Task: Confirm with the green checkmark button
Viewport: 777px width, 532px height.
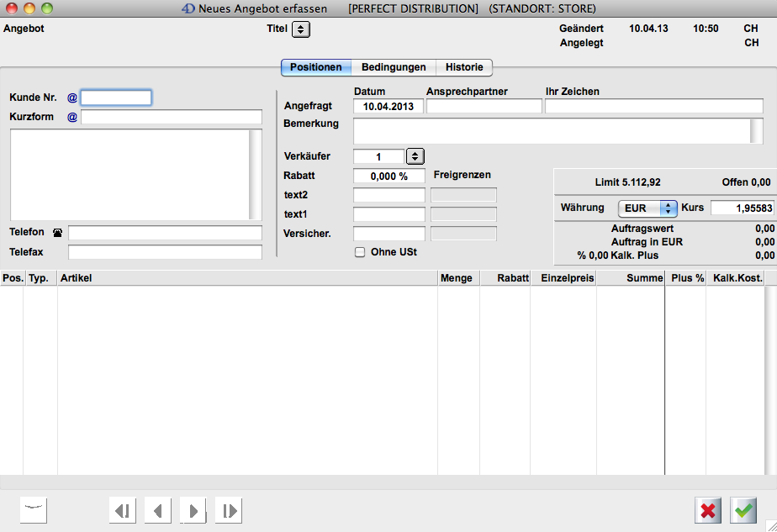Action: (x=743, y=510)
